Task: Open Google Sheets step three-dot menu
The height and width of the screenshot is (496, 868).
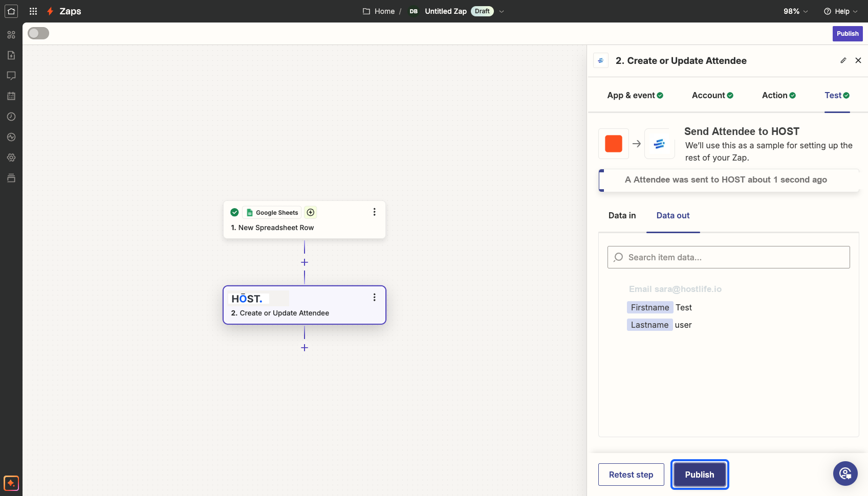Action: 374,212
